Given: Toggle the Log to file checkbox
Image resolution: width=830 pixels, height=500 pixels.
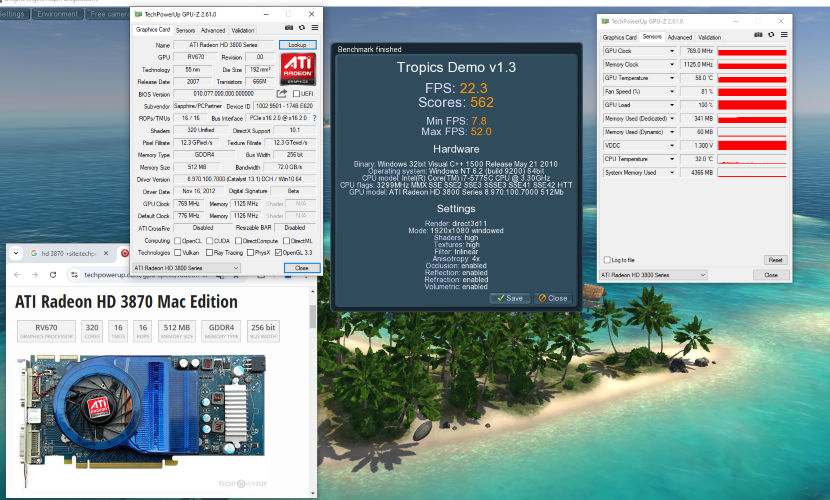Looking at the screenshot, I should [x=605, y=260].
